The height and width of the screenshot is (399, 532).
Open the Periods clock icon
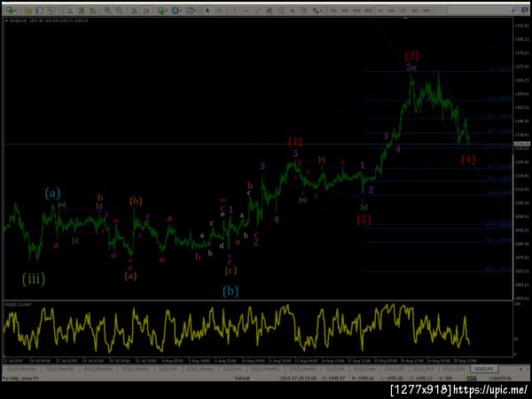pos(175,11)
